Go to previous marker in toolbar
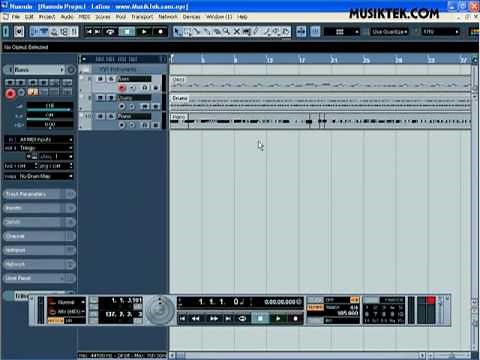Screen dimensions: 480x360 [89, 32]
